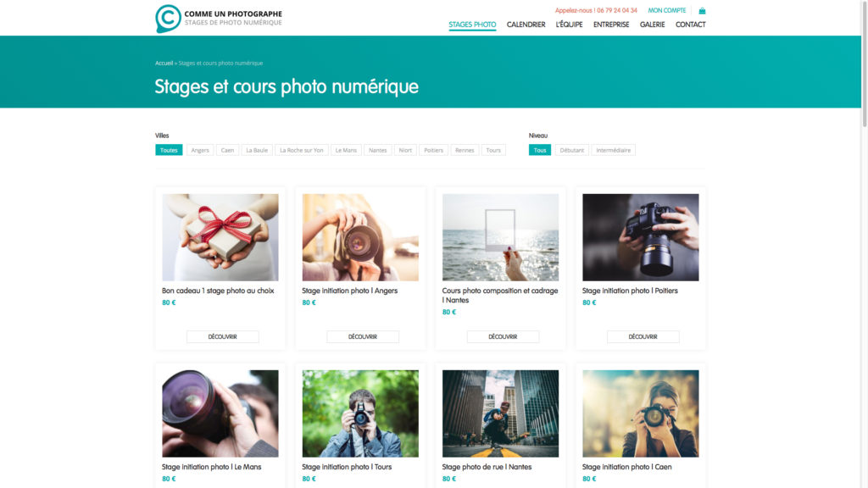This screenshot has height=488, width=868.
Task: Go to the Galerie page
Action: coord(652,25)
